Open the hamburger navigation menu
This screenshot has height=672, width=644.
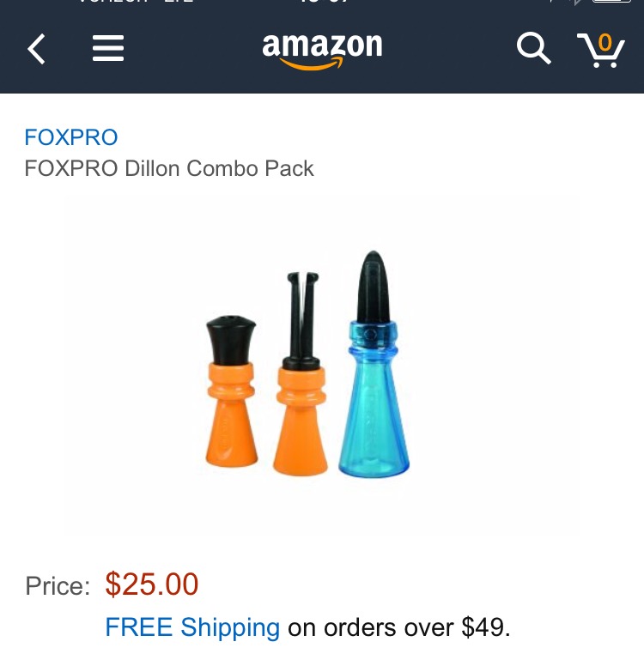tap(108, 48)
